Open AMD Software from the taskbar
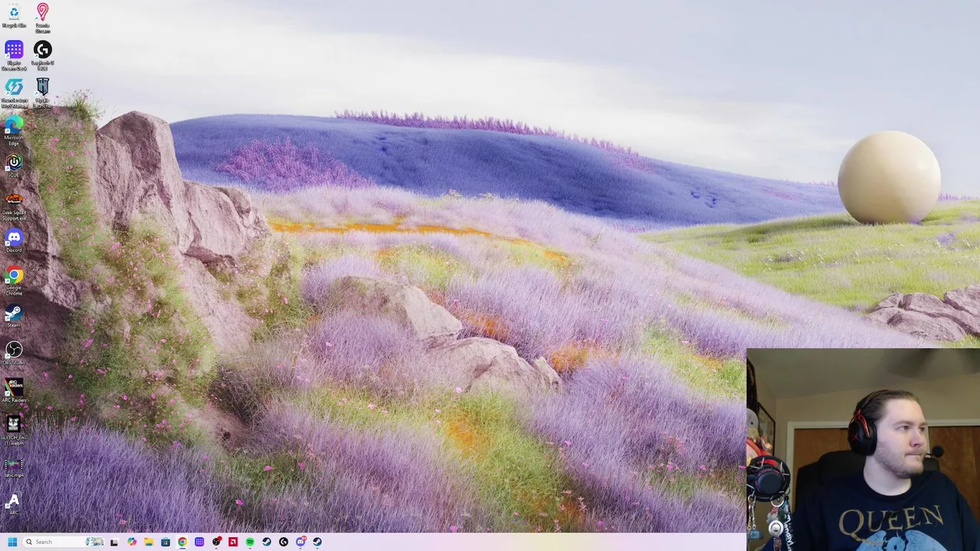Viewport: 980px width, 551px height. (233, 542)
